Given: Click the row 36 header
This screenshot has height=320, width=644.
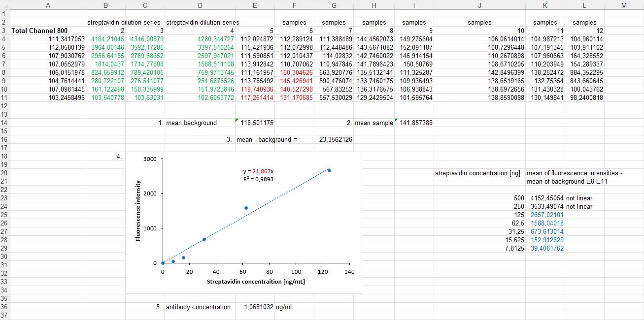Looking at the screenshot, I should pyautogui.click(x=4, y=307).
